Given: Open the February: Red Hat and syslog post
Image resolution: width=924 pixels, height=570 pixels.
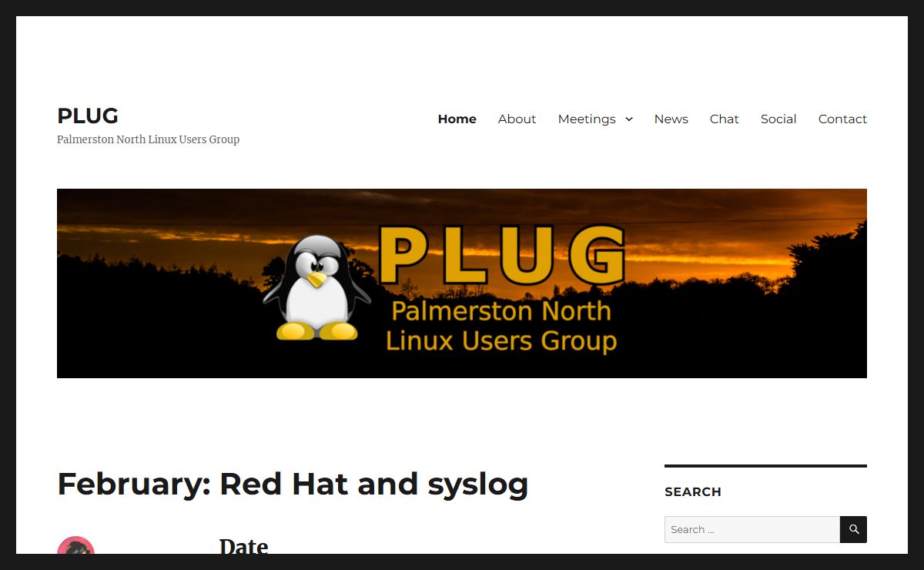Looking at the screenshot, I should [x=293, y=484].
